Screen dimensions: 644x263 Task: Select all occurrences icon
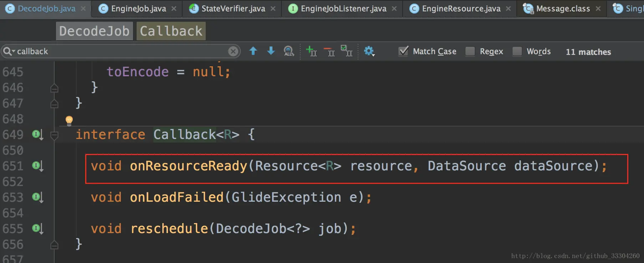(x=347, y=51)
